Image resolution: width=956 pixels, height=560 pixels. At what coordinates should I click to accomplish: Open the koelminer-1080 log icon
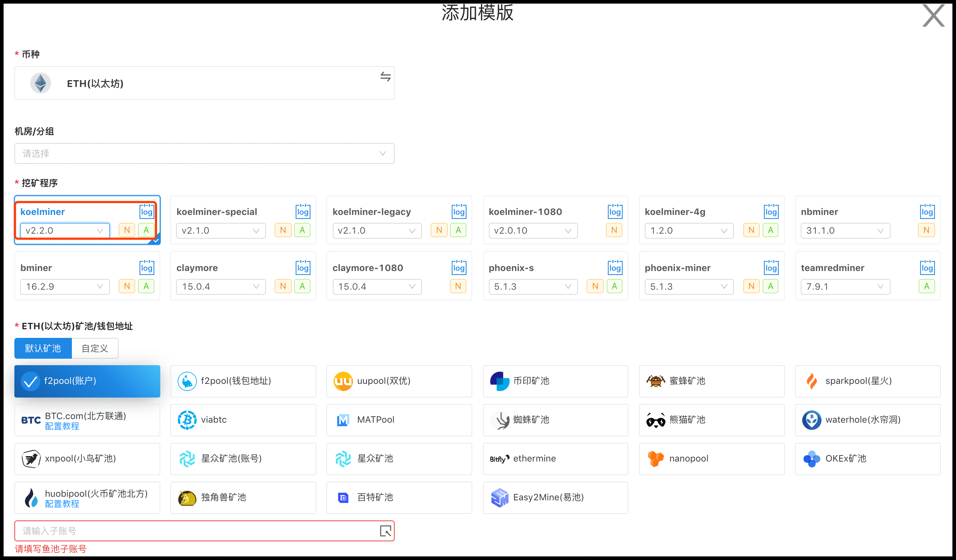point(615,211)
